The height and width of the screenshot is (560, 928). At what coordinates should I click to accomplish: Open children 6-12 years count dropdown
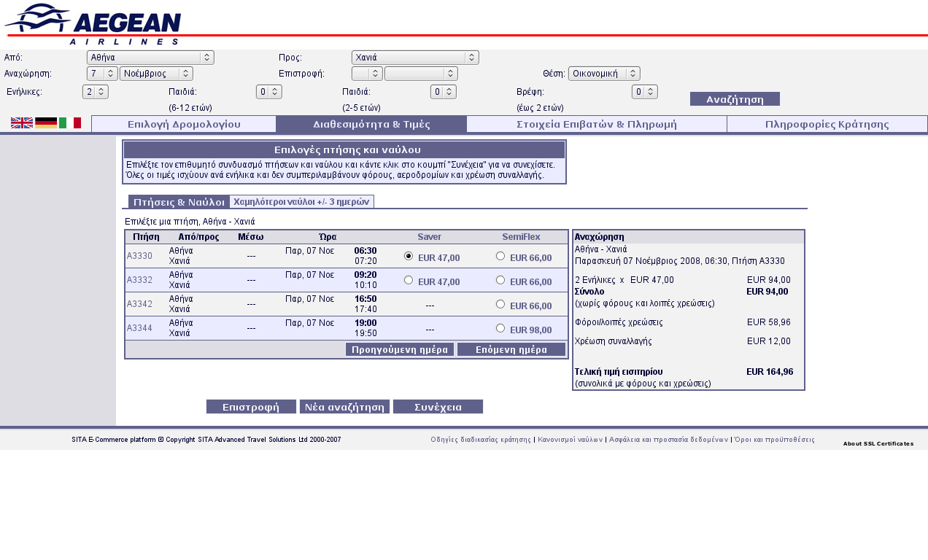pyautogui.click(x=269, y=92)
